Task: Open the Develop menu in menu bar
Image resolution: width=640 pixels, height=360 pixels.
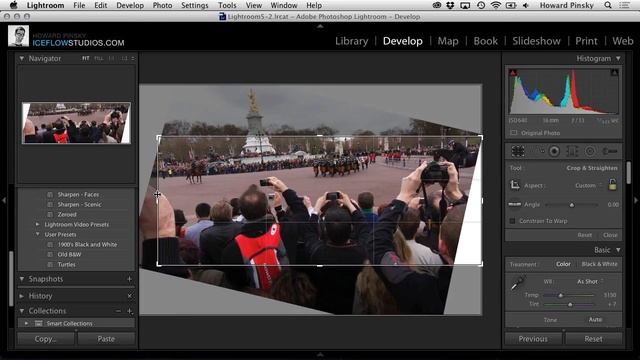Action: tap(130, 5)
